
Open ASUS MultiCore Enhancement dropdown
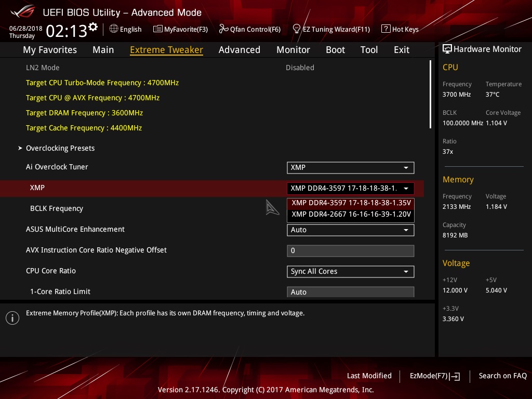pos(351,230)
